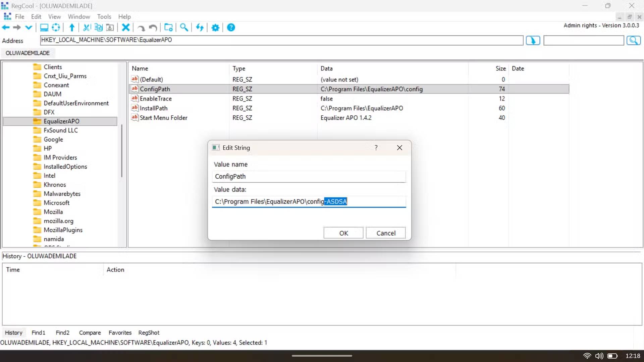Screen dimensions: 644x362
Task: Click the go up one level arrow
Action: click(71, 27)
